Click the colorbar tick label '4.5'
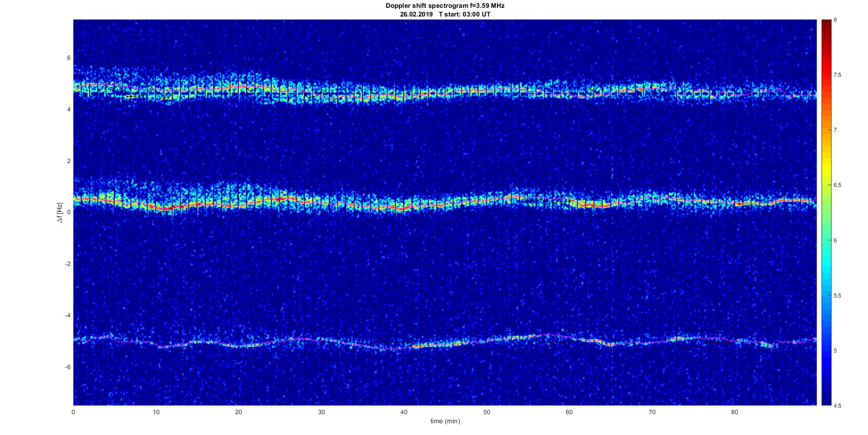Screen dimensions: 868x435 [837, 406]
